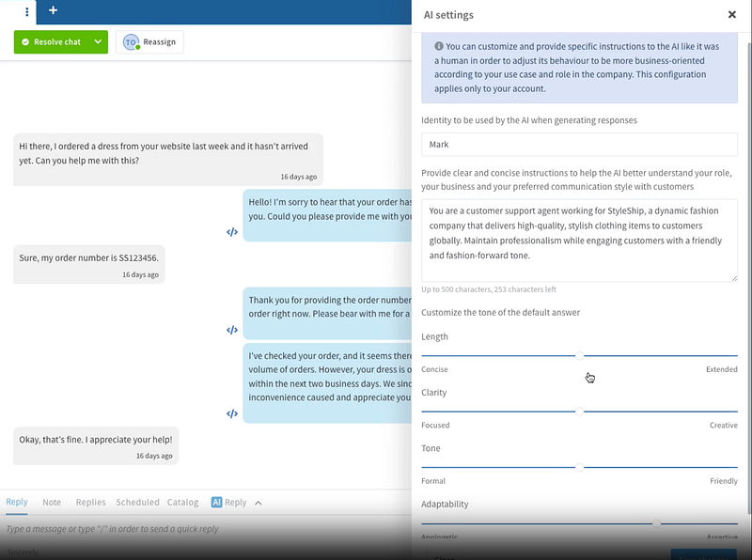Click the Length slider handle

pyautogui.click(x=580, y=356)
